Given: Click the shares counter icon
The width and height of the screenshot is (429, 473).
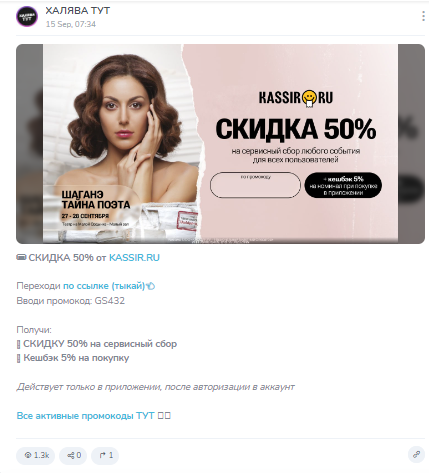Looking at the screenshot, I should 73,455.
